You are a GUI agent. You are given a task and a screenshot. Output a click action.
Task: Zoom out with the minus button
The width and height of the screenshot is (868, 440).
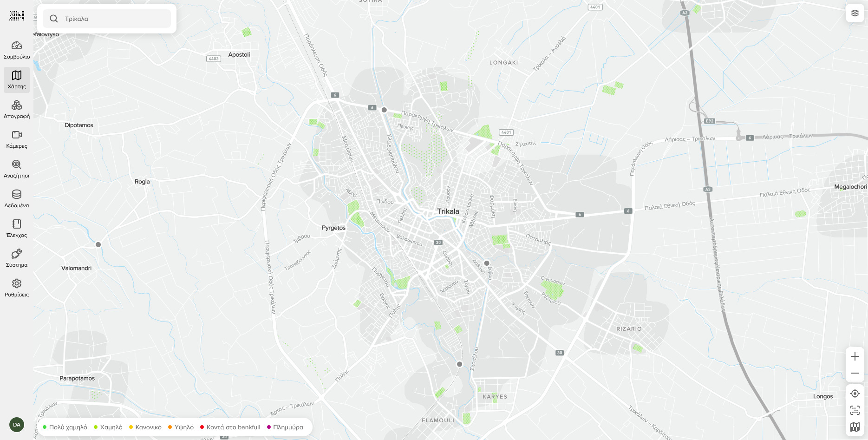855,373
